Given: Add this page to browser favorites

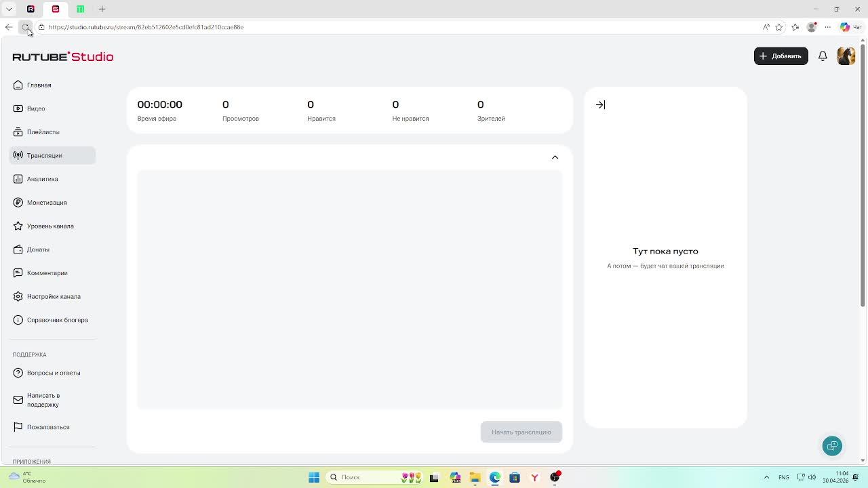Looking at the screenshot, I should [x=779, y=27].
